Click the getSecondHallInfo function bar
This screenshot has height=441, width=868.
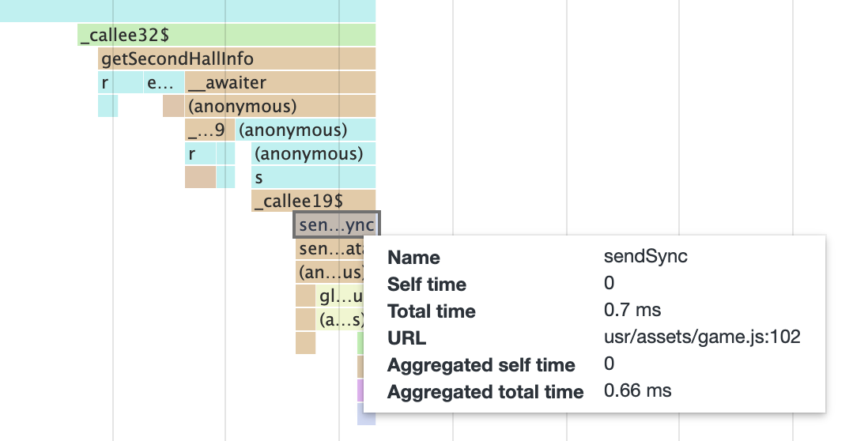pos(237,58)
